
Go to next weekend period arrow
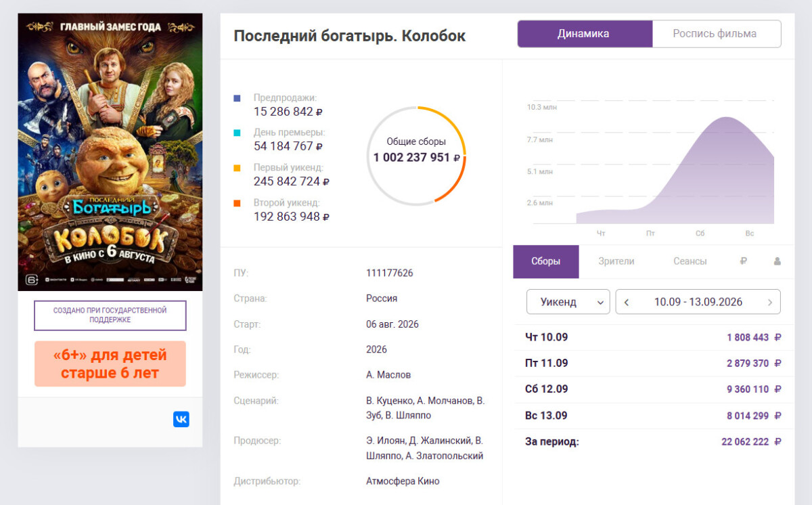click(770, 302)
